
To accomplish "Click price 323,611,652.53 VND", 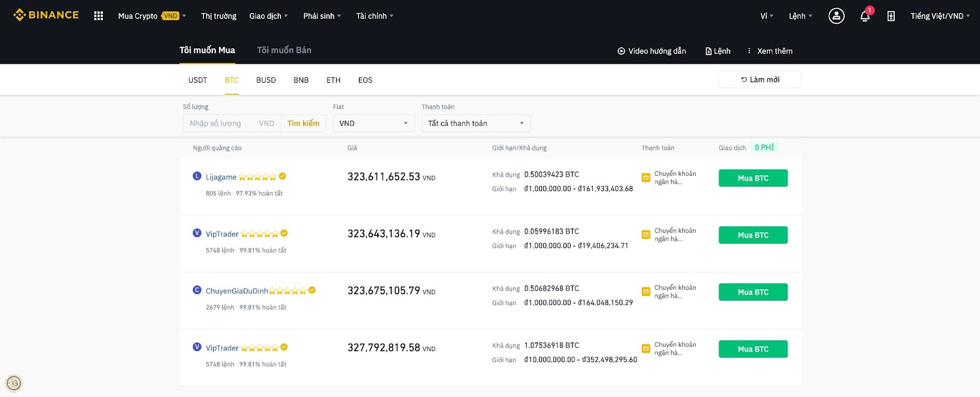I will 391,177.
